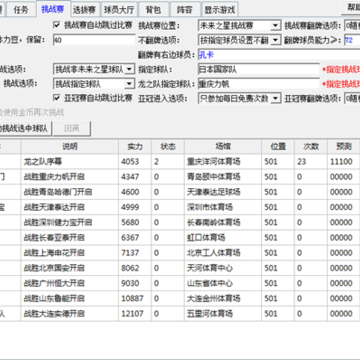
Task: Select the 战胜广州恒大开启 table row
Action: point(180,283)
